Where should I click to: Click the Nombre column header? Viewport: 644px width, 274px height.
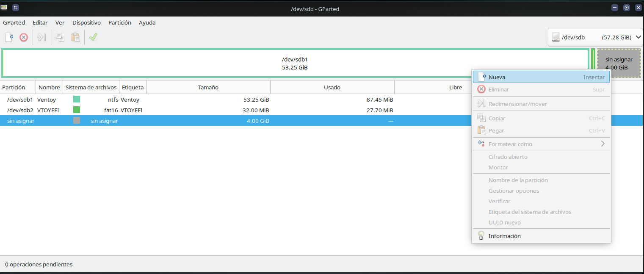tap(50, 87)
